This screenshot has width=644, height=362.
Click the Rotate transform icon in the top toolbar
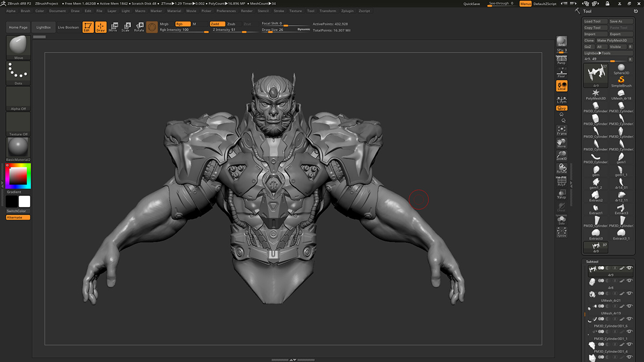point(139,27)
